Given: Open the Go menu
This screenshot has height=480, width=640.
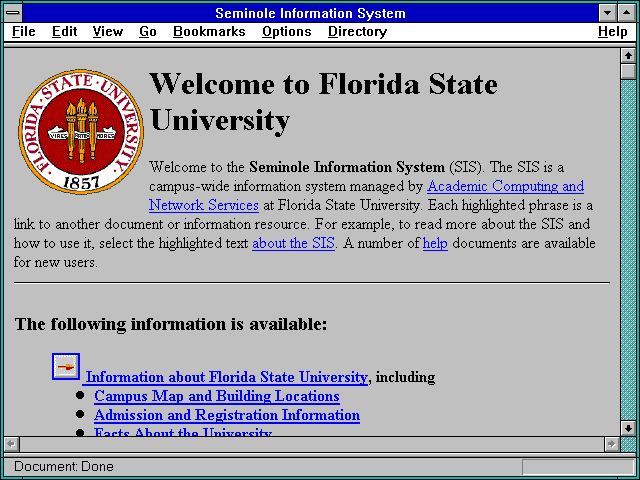Looking at the screenshot, I should point(147,32).
